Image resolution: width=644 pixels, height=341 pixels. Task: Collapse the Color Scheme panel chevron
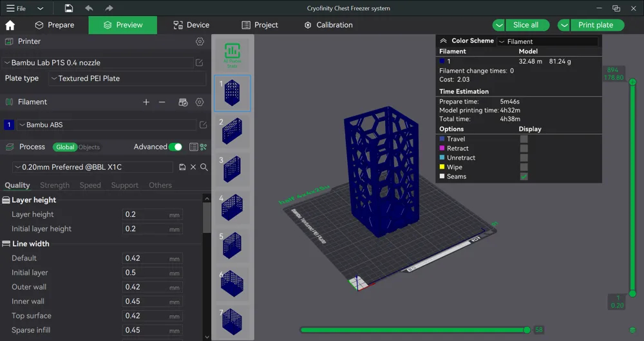coord(443,41)
